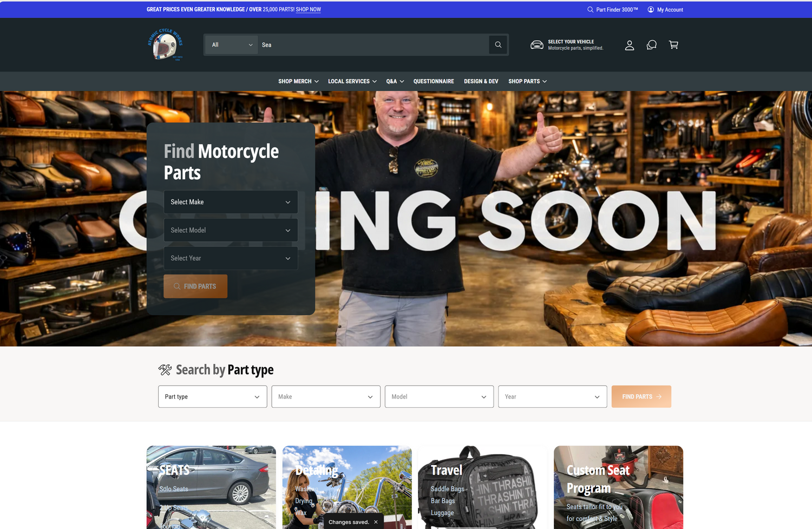Viewport: 812px width, 529px height.
Task: Open the Local Services menu
Action: pos(352,81)
